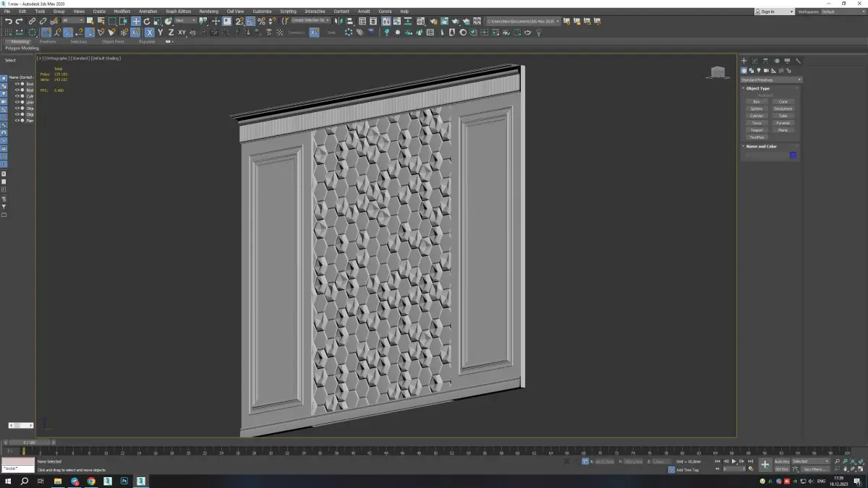The image size is (868, 488).
Task: Toggle the Auto Key button
Action: click(782, 461)
